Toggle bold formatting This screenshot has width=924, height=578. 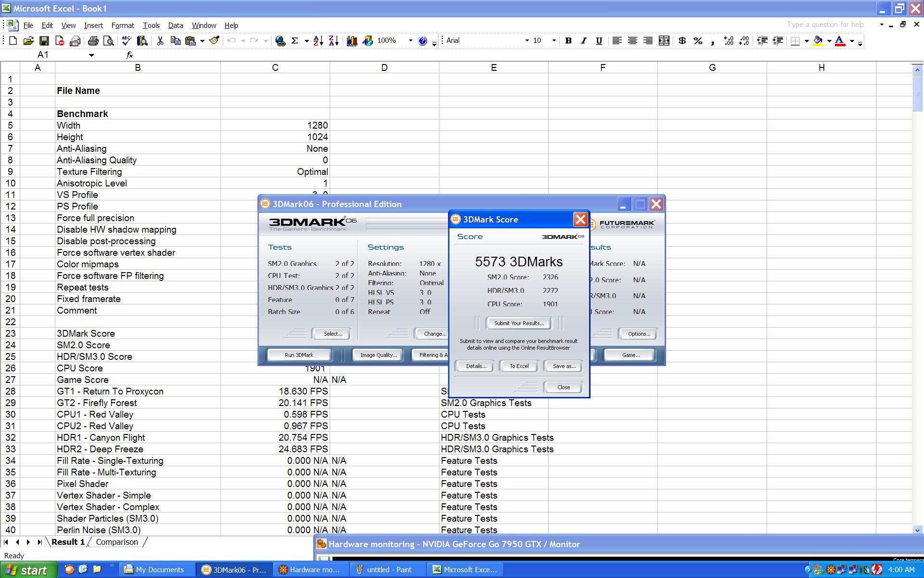coord(568,41)
